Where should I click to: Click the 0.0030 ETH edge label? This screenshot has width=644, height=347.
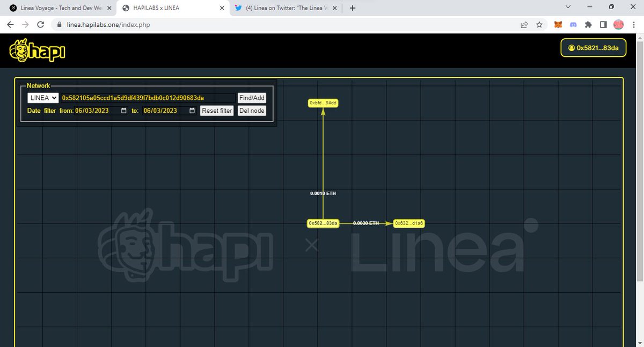[x=366, y=223]
